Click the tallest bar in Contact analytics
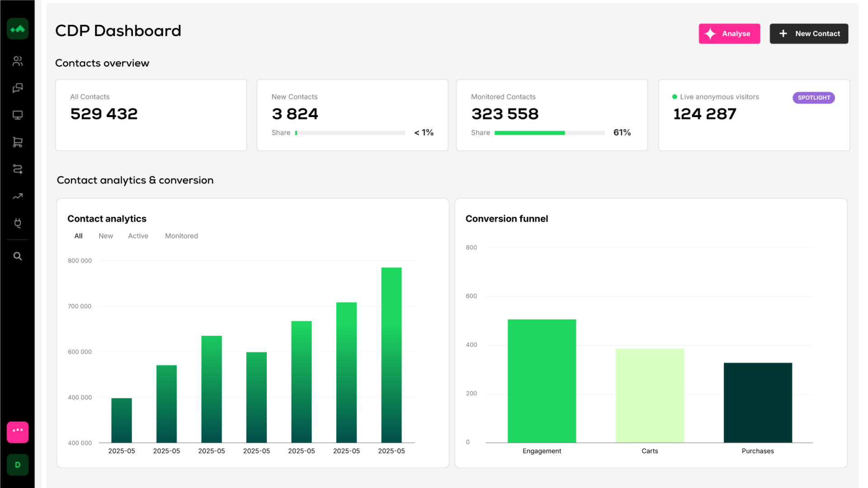Image resolution: width=868 pixels, height=488 pixels. click(391, 355)
